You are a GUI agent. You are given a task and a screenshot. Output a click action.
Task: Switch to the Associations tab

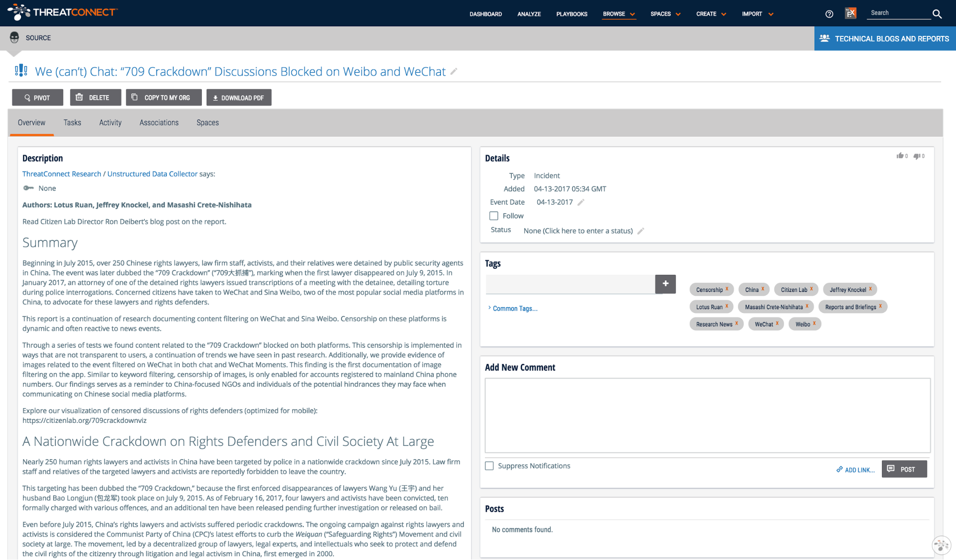pos(159,123)
